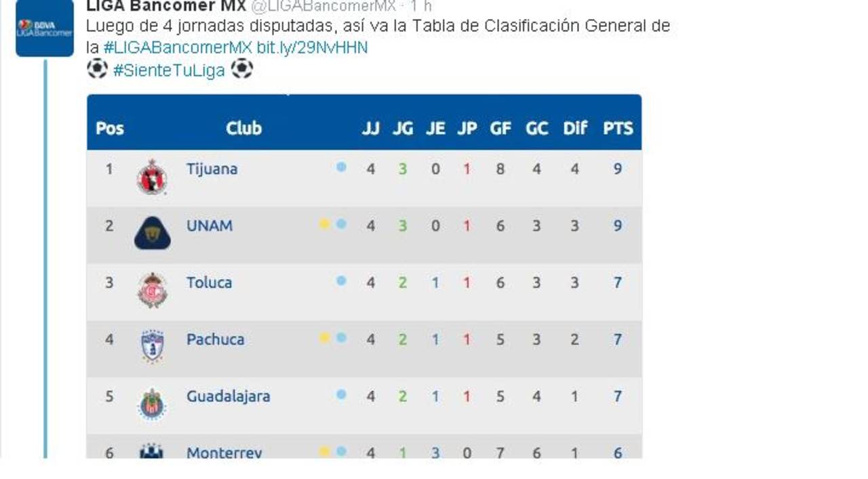This screenshot has width=868, height=479.
Task: Click the Club column header
Action: (x=243, y=128)
